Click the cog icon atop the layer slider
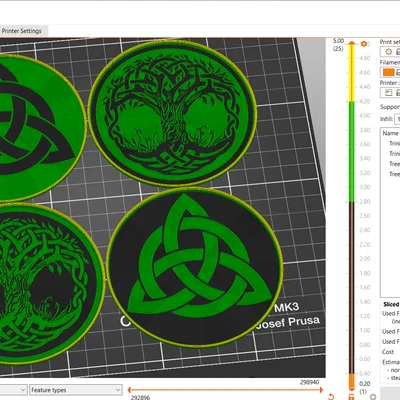Viewport: 400px width, 400px height. pos(364,44)
